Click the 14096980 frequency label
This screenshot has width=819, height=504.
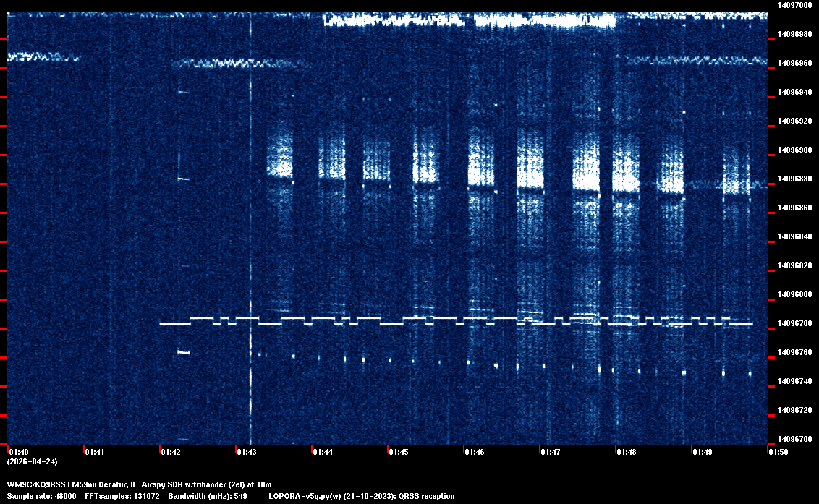point(795,34)
